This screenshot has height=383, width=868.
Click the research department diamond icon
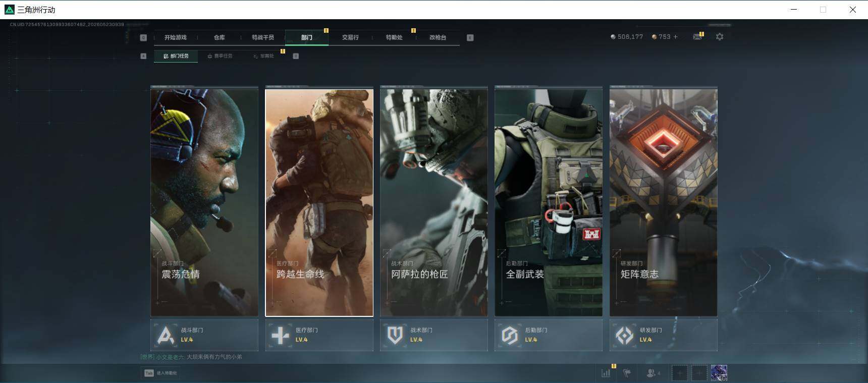[625, 336]
